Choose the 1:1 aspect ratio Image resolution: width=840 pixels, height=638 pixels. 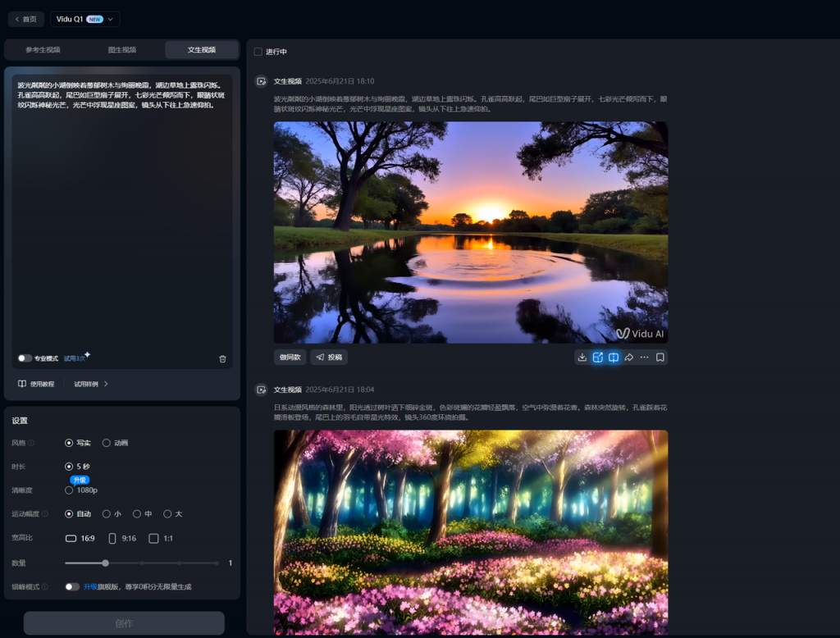(161, 538)
